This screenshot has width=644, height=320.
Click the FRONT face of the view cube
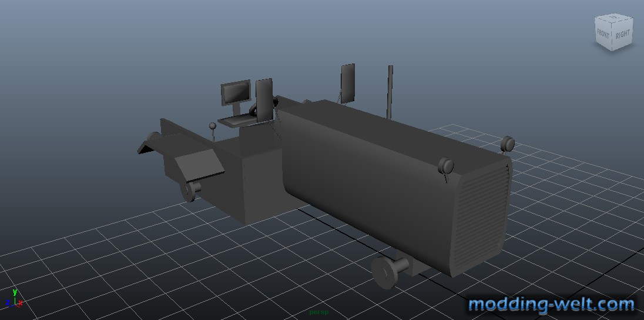[x=603, y=34]
